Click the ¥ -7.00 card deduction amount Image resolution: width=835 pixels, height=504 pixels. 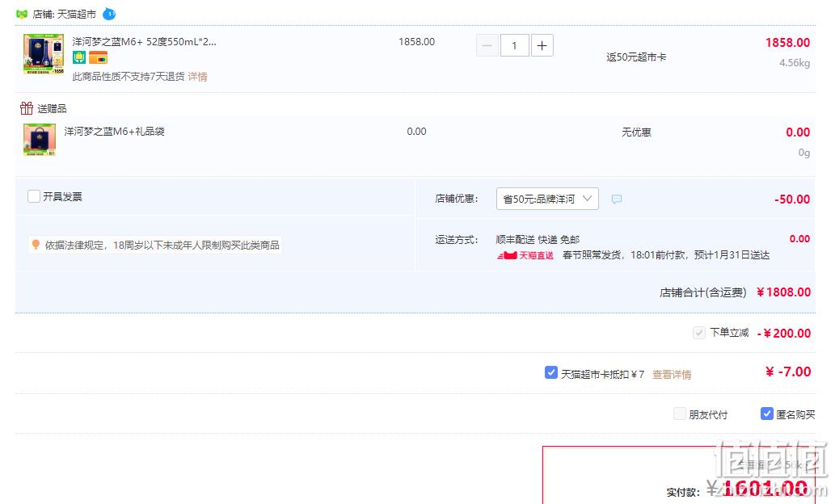(788, 372)
